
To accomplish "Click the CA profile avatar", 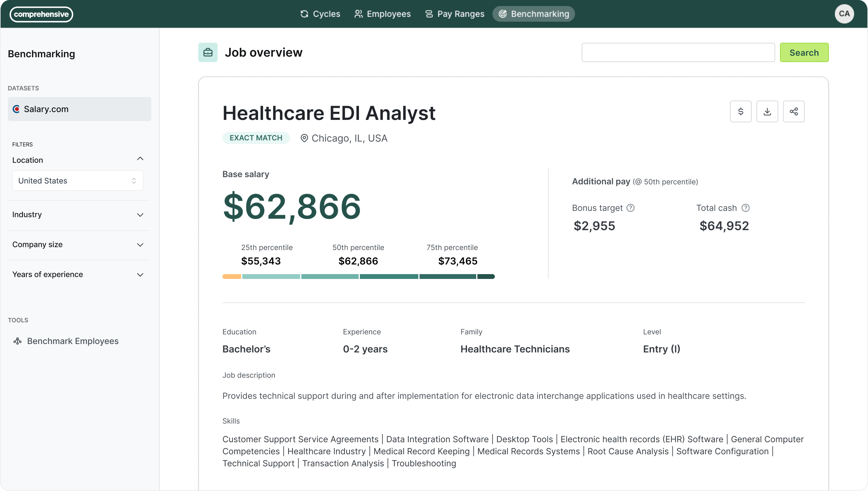I will pyautogui.click(x=844, y=14).
